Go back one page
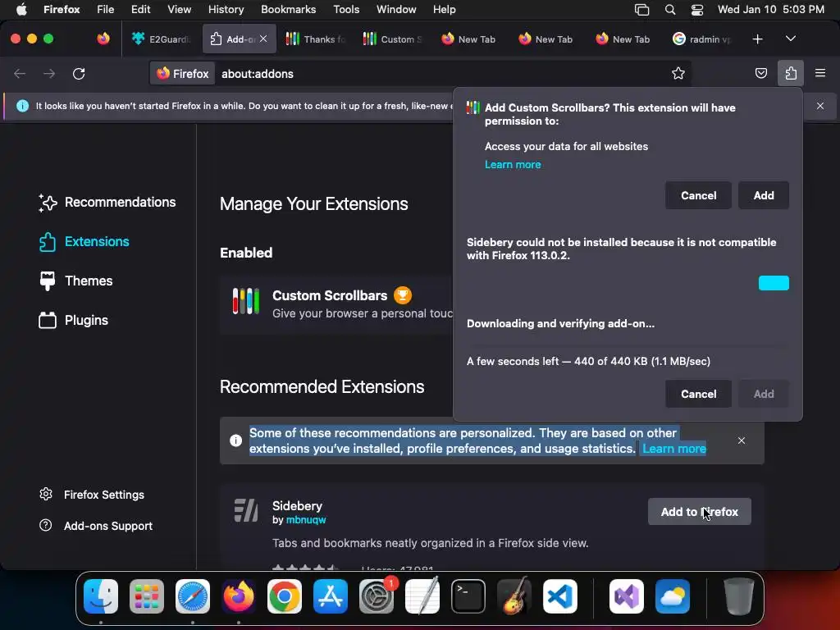This screenshot has width=840, height=630. pos(20,73)
